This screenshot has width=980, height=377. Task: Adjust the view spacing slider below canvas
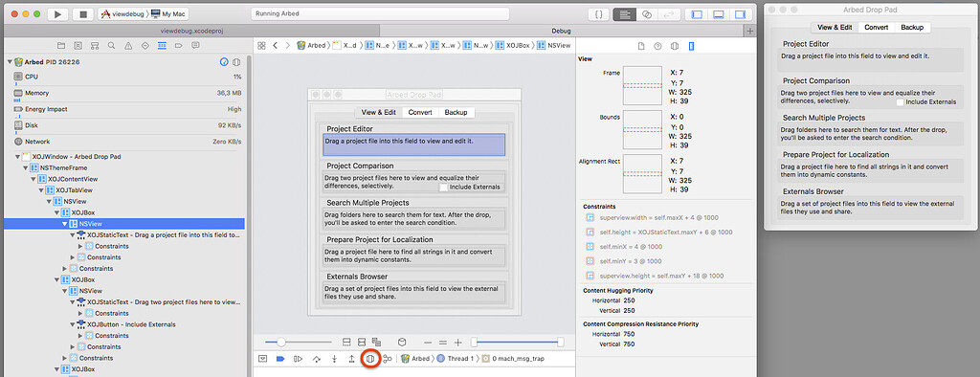[299, 342]
